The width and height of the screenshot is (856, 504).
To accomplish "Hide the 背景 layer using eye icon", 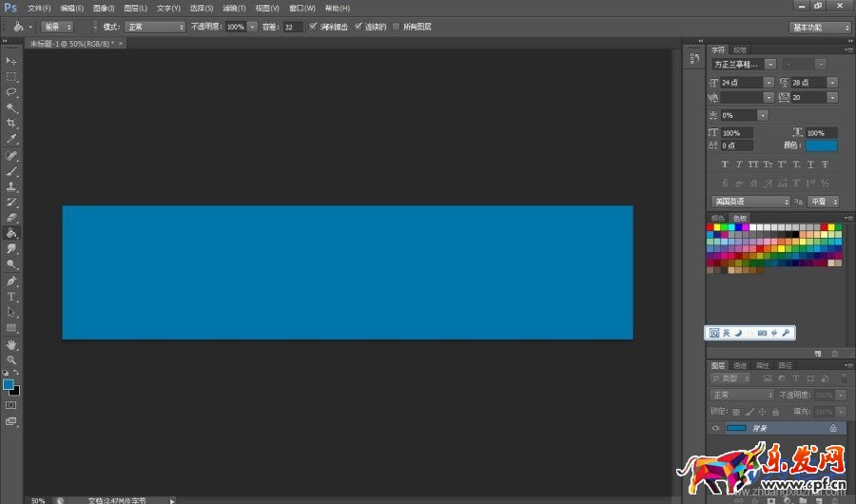I will 716,429.
